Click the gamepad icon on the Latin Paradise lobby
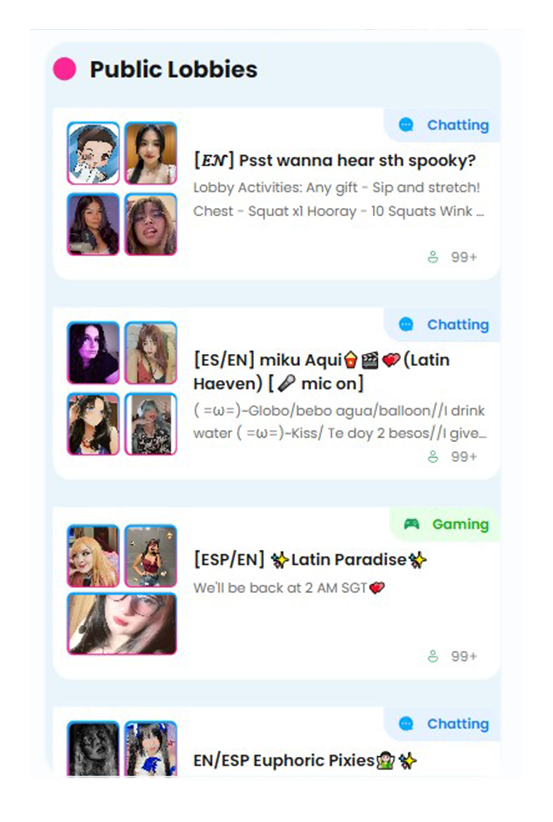This screenshot has width=553, height=822. pos(411,524)
